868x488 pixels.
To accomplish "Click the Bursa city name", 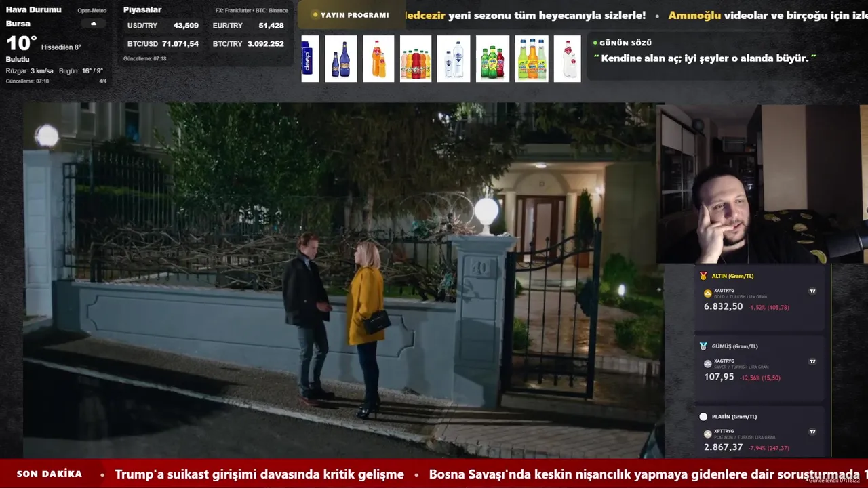I will pyautogui.click(x=18, y=24).
